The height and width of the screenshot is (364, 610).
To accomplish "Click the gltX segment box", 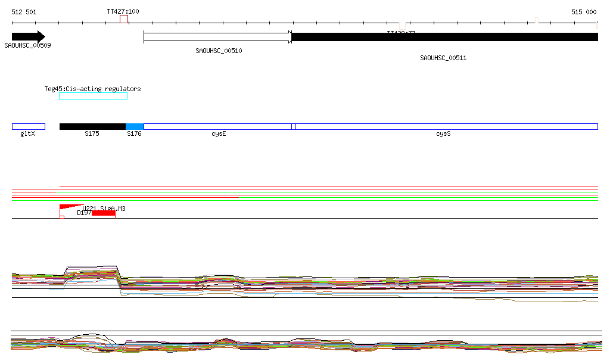I will click(28, 126).
